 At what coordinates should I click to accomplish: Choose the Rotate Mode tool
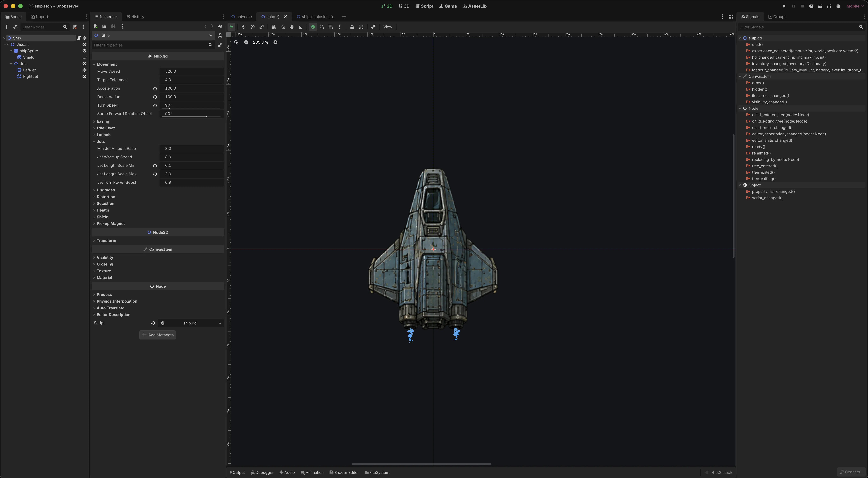pyautogui.click(x=252, y=27)
